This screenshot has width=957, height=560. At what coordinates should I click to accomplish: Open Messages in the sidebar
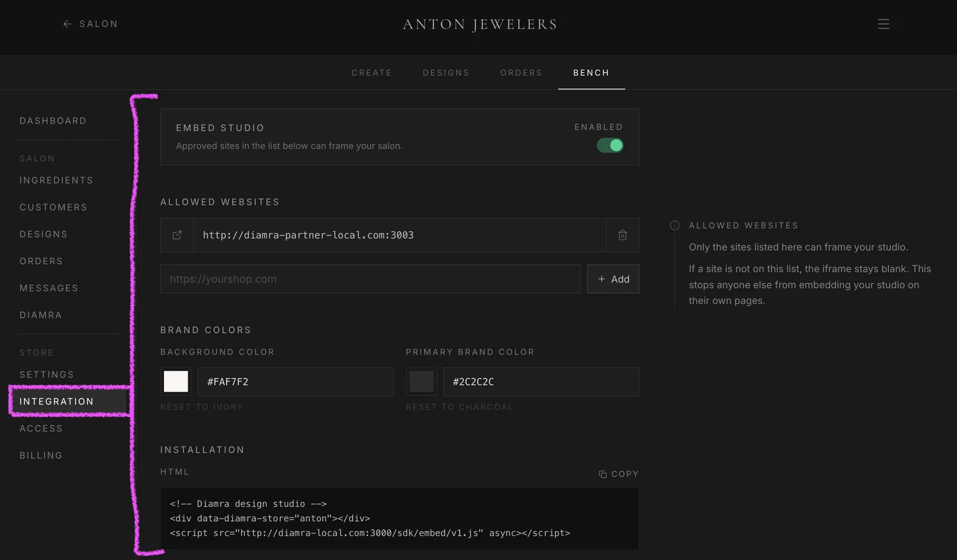[49, 288]
